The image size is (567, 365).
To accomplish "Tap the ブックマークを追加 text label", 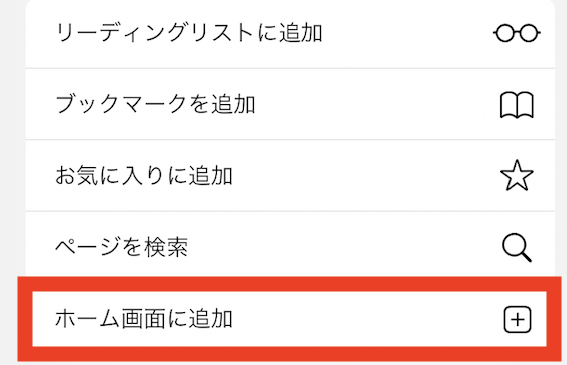I will click(155, 105).
